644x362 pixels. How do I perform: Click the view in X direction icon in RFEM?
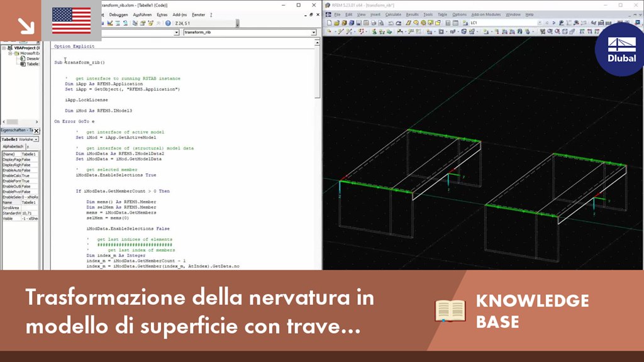[x=582, y=31]
